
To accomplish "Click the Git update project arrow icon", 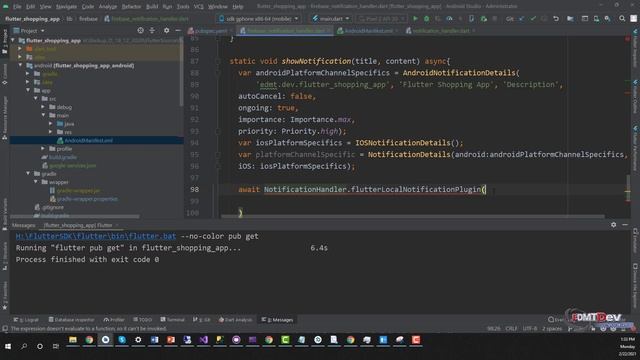I will click(x=522, y=19).
